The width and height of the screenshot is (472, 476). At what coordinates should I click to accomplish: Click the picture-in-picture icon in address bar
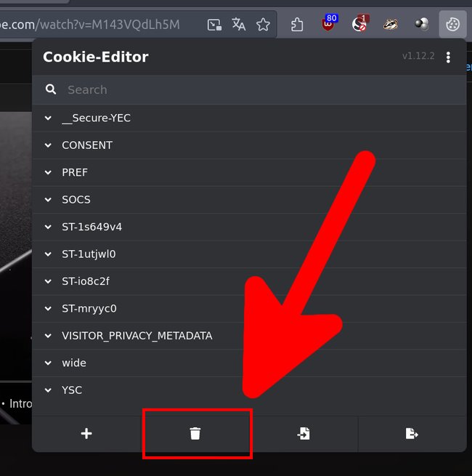tap(214, 25)
